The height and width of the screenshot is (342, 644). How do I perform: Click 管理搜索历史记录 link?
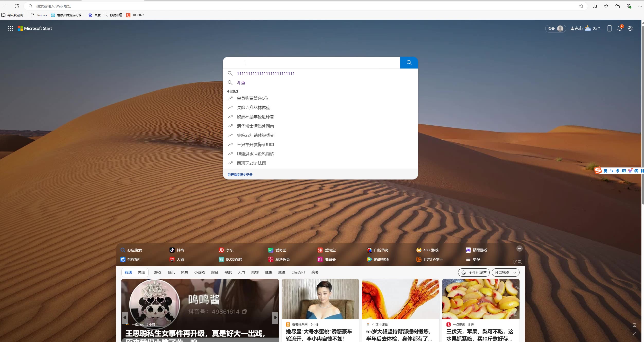pos(240,175)
